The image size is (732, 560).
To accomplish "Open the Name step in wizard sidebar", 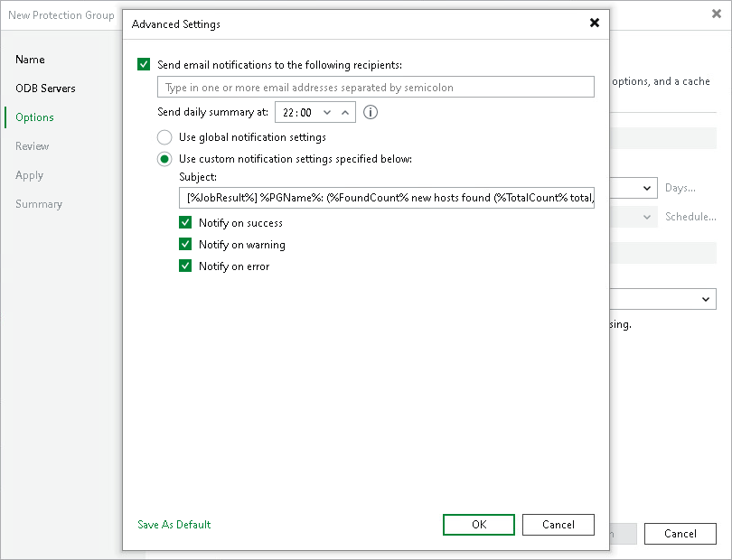I will (31, 60).
